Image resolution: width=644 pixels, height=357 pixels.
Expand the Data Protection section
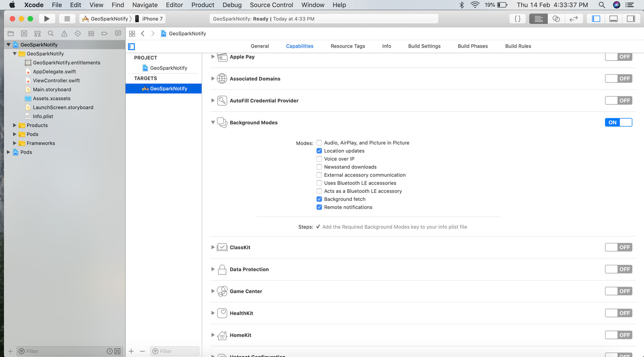click(x=213, y=269)
